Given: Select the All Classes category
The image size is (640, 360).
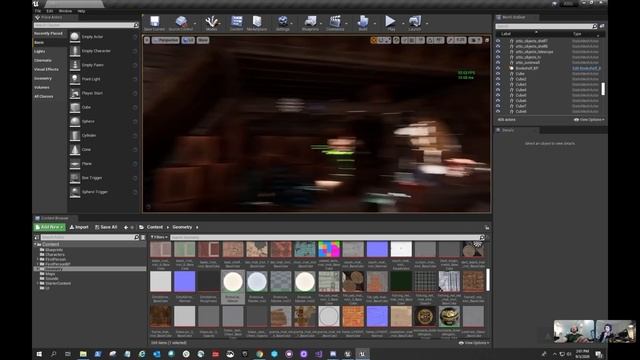Looking at the screenshot, I should [49, 97].
